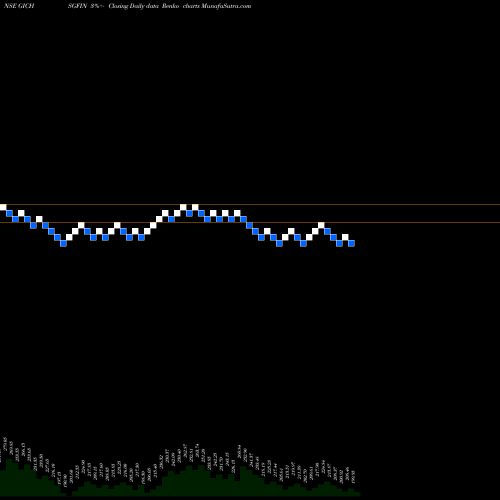Click the lower orange horizontal level line

coord(250,222)
